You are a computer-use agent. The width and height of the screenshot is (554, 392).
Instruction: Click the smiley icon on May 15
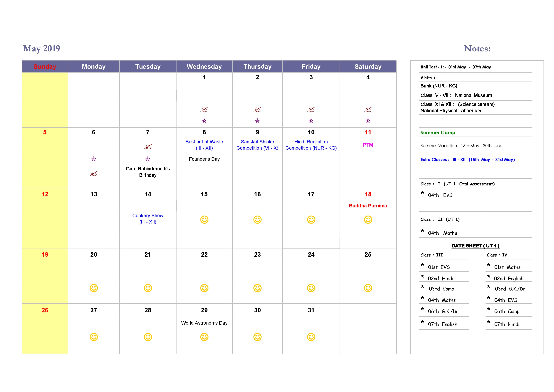click(204, 220)
